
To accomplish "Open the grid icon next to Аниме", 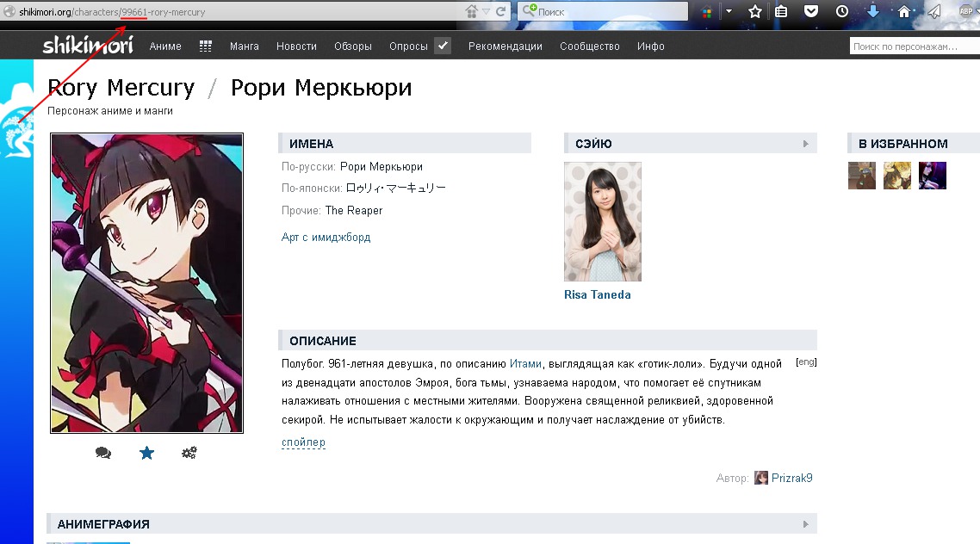I will click(206, 46).
